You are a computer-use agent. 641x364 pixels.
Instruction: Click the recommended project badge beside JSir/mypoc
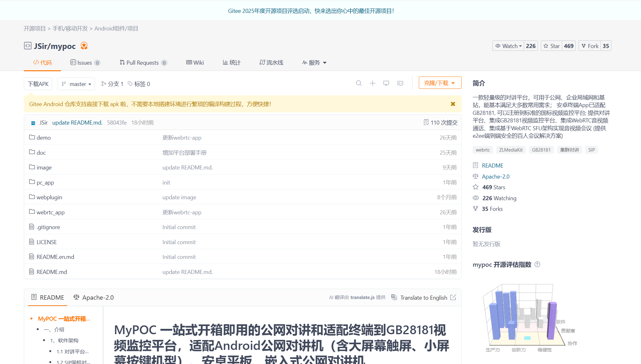pyautogui.click(x=84, y=46)
